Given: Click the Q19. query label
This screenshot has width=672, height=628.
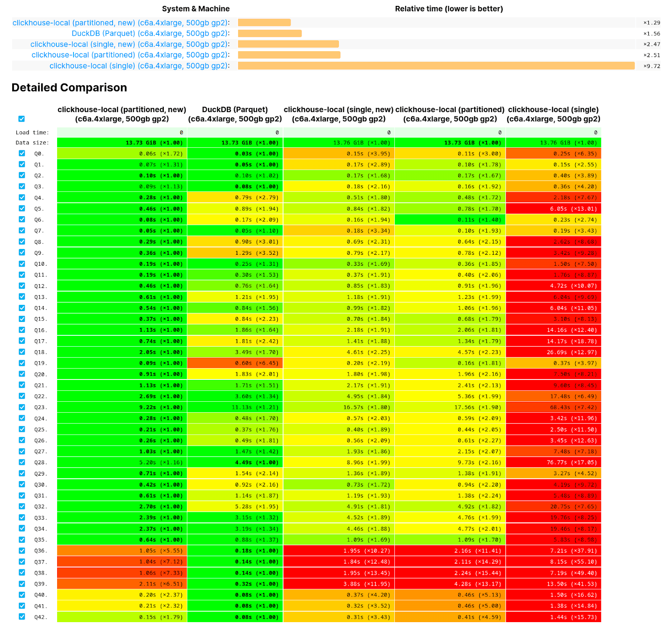Looking at the screenshot, I should pyautogui.click(x=41, y=363).
